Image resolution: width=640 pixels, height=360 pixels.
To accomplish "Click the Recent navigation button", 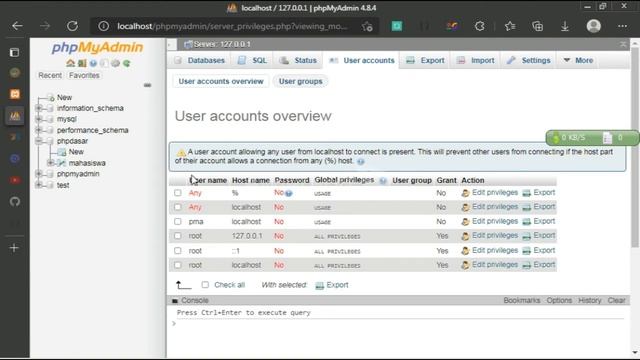I will coord(50,75).
